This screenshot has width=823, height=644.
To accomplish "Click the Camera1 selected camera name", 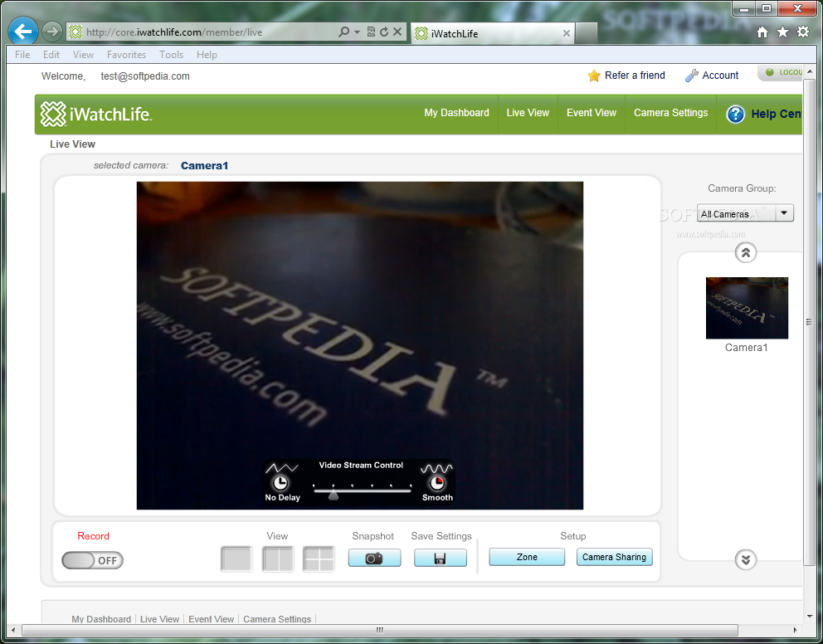I will (204, 166).
